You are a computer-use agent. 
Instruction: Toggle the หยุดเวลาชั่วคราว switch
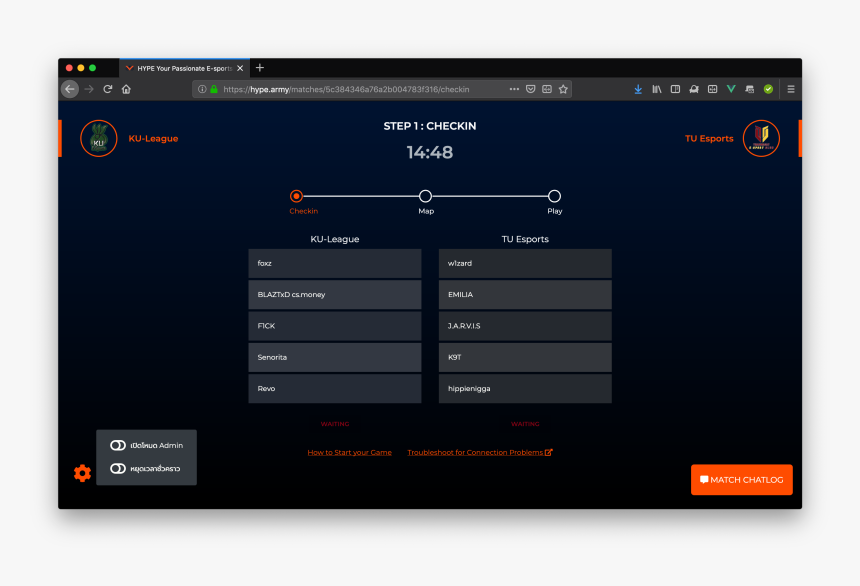tap(118, 469)
